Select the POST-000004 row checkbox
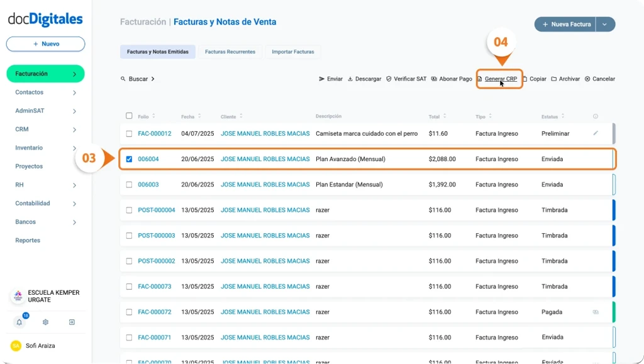This screenshot has height=364, width=644. [129, 210]
